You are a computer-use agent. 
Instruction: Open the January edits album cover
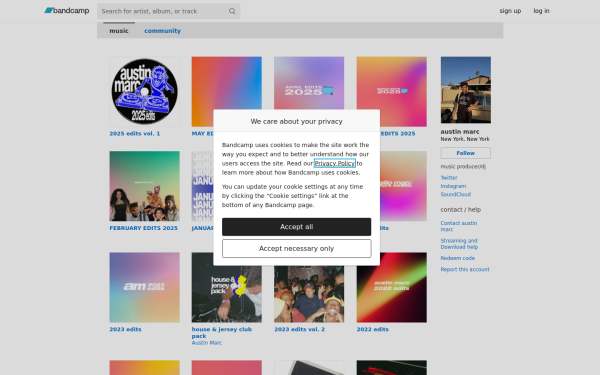point(202,186)
